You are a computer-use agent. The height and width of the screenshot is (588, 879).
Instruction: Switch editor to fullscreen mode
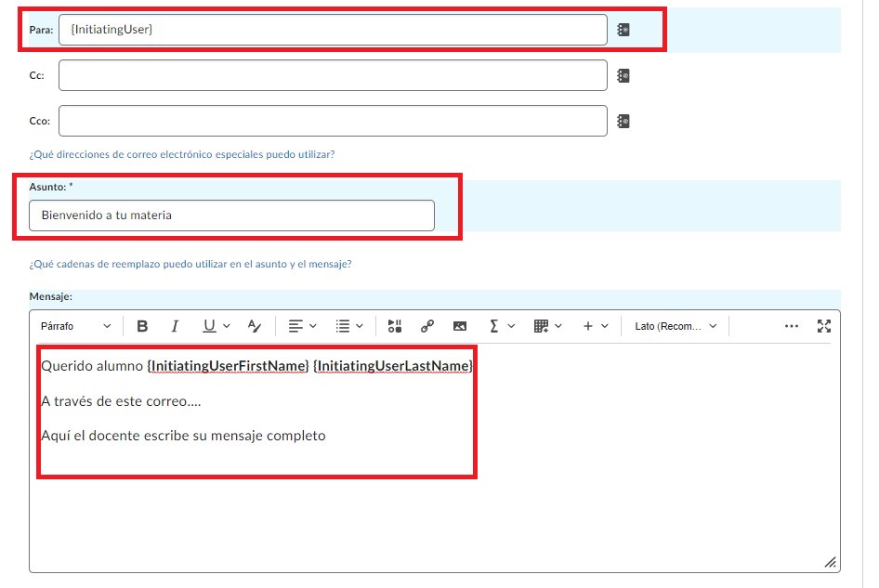[823, 326]
